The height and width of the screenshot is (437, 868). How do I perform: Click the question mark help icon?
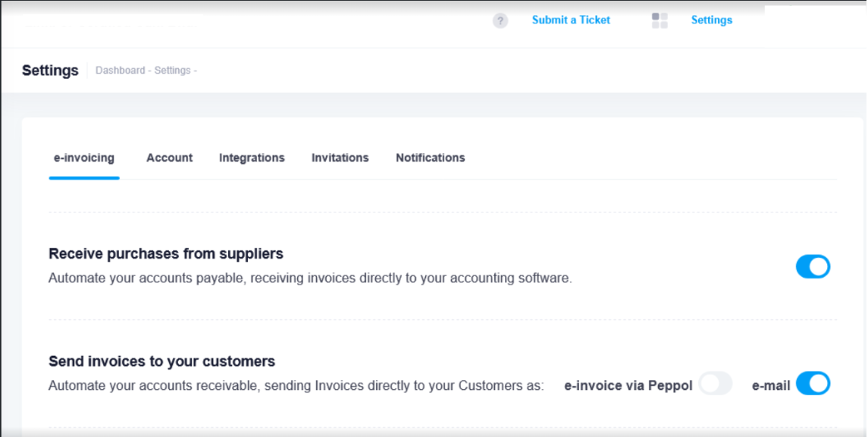coord(500,20)
